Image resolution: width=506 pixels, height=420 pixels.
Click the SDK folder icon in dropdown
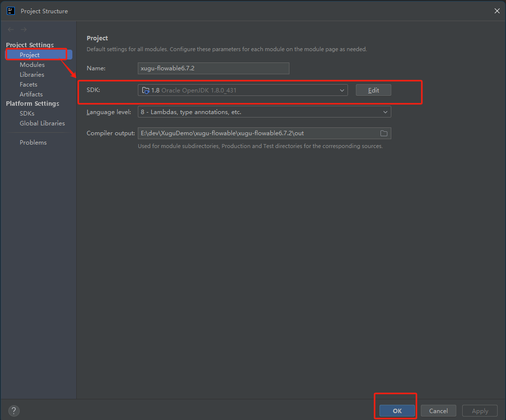pos(145,90)
